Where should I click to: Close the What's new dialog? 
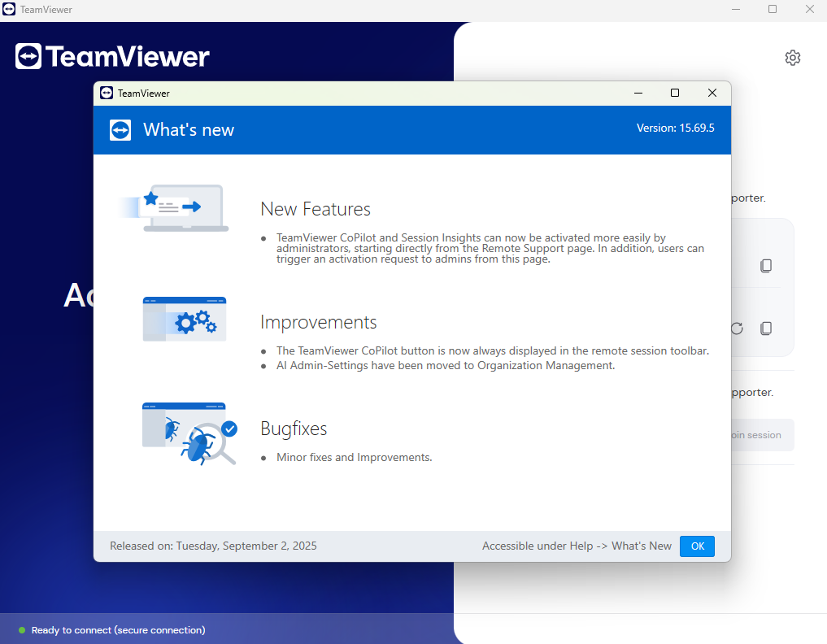pos(712,93)
